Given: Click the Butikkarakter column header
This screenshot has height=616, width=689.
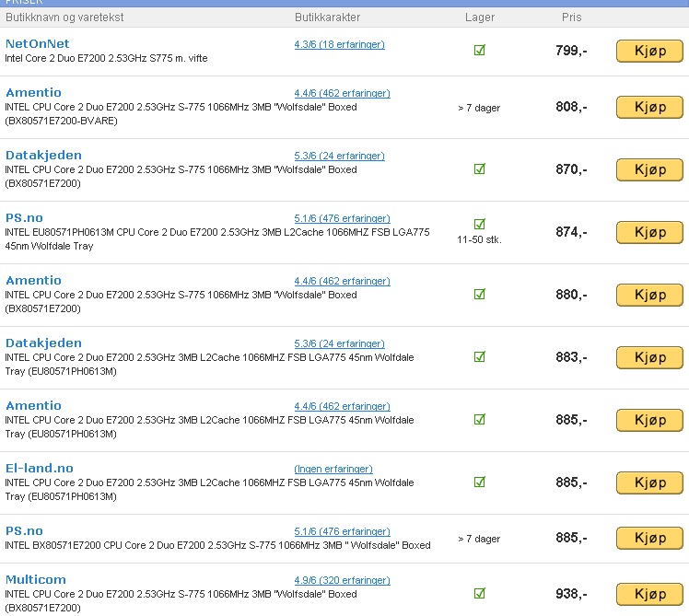Looking at the screenshot, I should coord(327,17).
